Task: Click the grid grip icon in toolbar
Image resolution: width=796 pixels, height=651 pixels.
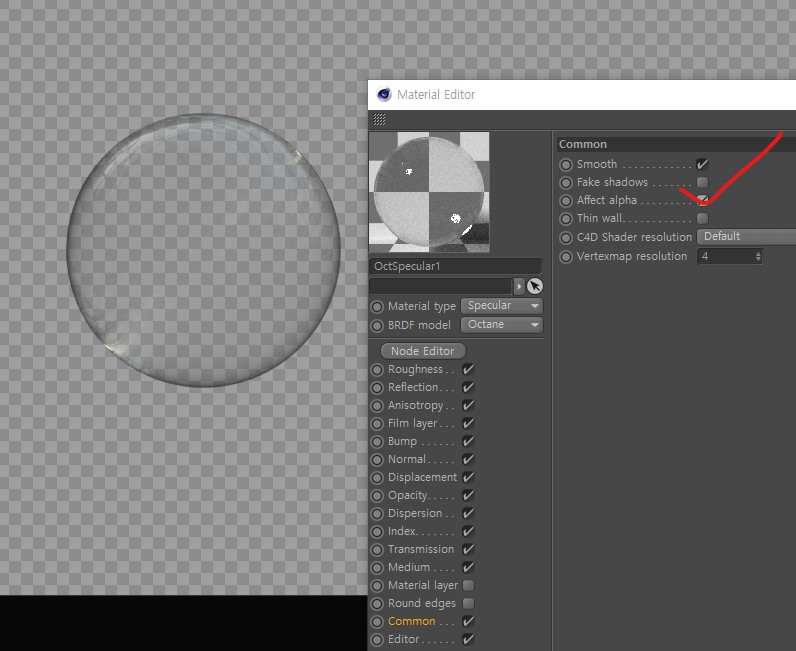Action: [379, 120]
